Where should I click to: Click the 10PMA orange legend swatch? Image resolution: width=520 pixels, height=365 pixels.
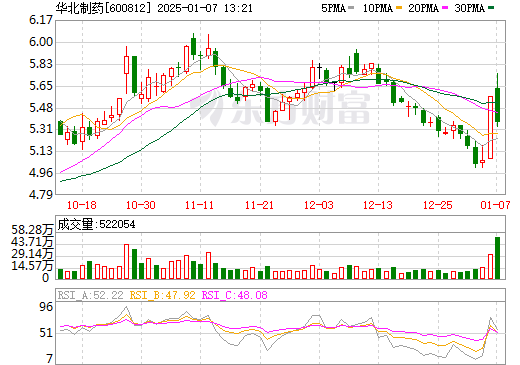tap(399, 8)
